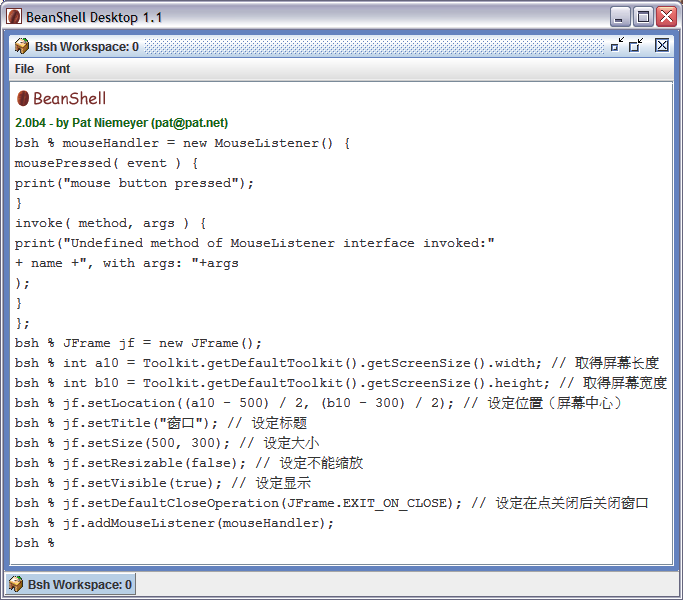The height and width of the screenshot is (600, 683).
Task: Click the 'mousePressed( event ) {' line
Action: 107,163
